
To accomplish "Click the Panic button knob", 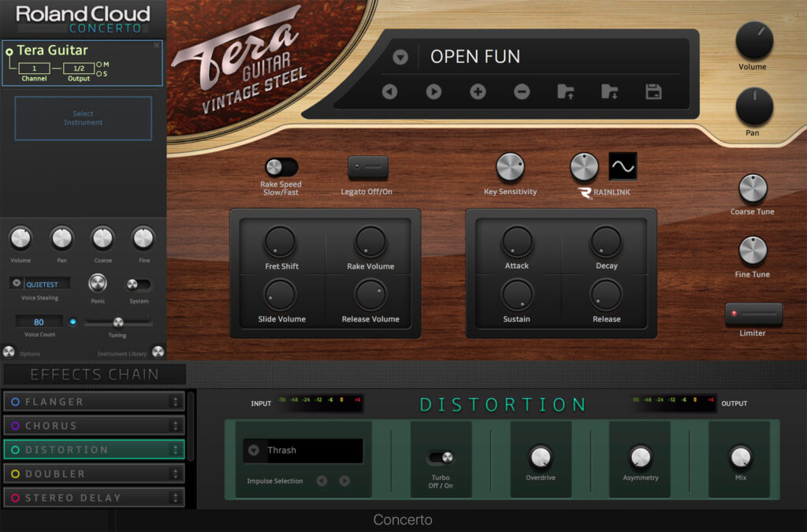I will [x=97, y=283].
